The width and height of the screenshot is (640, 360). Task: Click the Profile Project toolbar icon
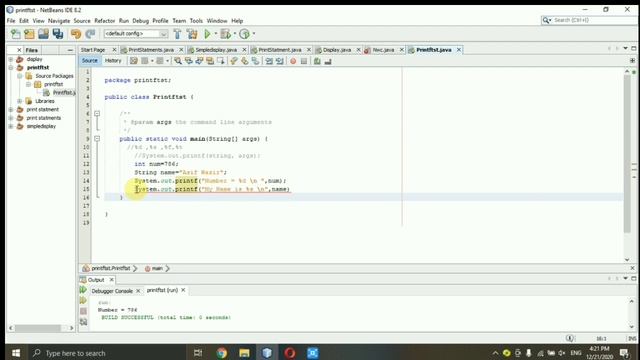pyautogui.click(x=244, y=34)
